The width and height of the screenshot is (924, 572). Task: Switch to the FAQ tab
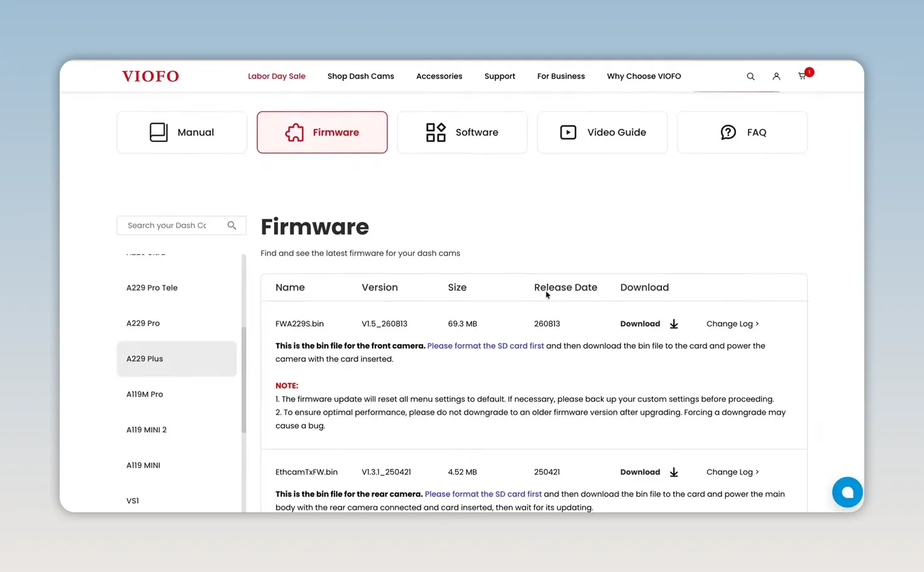coord(742,132)
